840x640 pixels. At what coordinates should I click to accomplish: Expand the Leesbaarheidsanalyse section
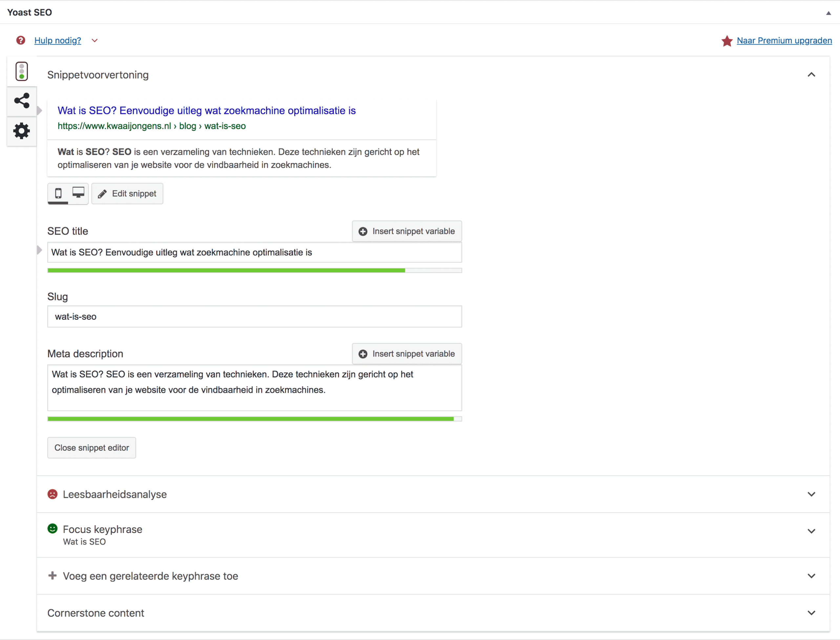click(811, 494)
